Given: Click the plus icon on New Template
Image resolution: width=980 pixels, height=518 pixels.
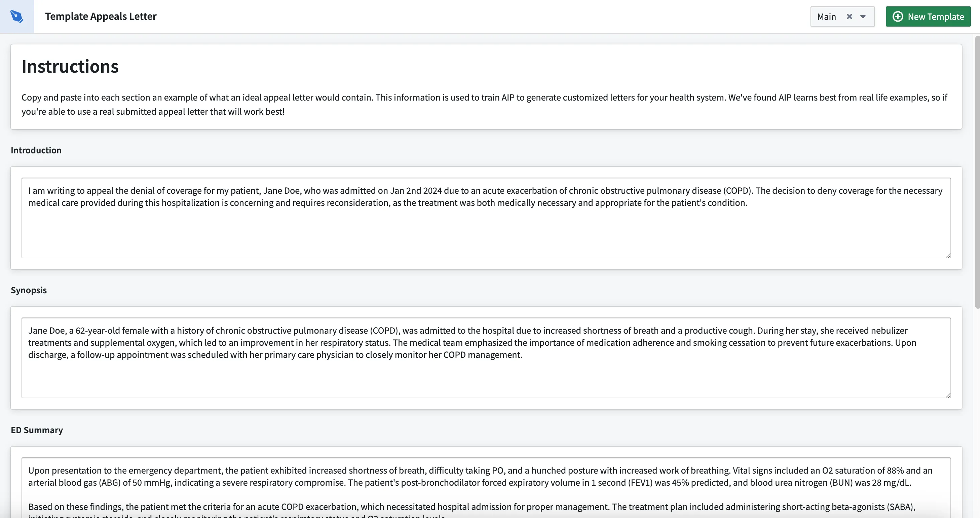Looking at the screenshot, I should [x=898, y=16].
